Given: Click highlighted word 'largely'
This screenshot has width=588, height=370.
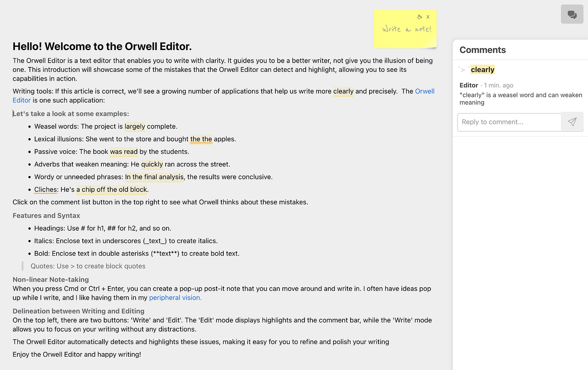Looking at the screenshot, I should point(135,126).
